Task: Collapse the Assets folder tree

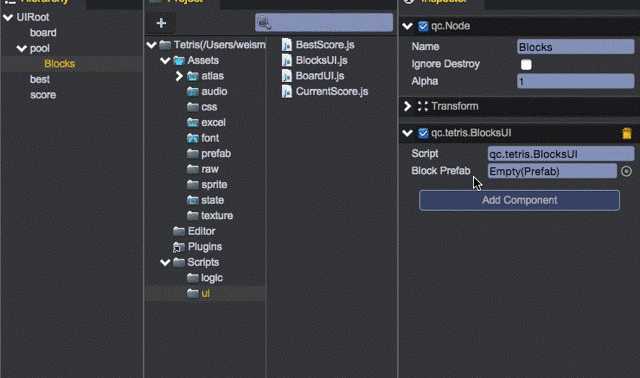Action: pos(165,60)
